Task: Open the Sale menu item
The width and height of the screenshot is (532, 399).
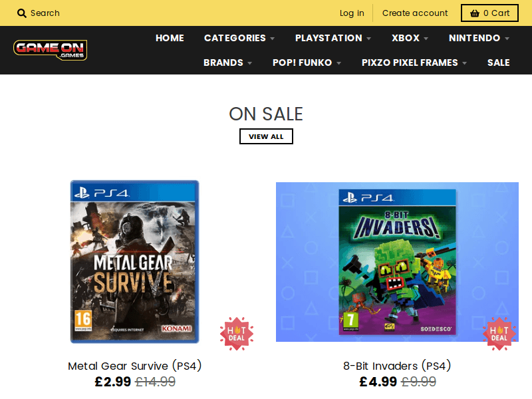Action: click(x=498, y=63)
